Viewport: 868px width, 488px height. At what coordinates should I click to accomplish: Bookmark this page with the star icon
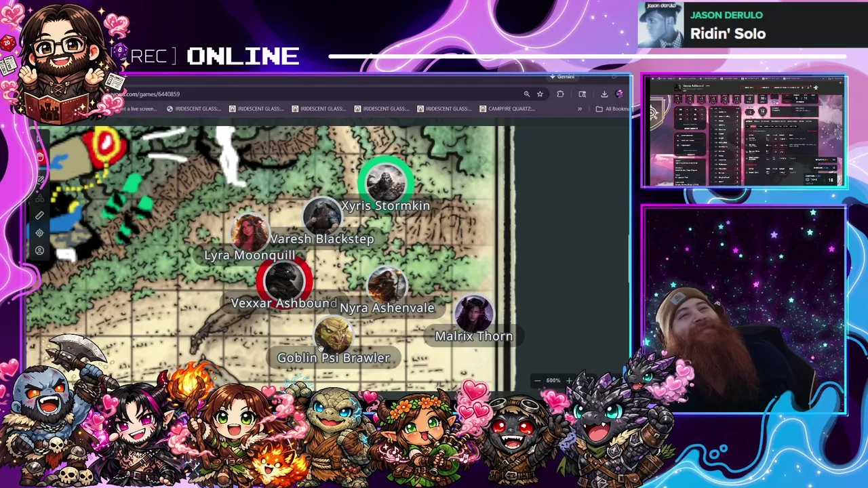pos(540,94)
